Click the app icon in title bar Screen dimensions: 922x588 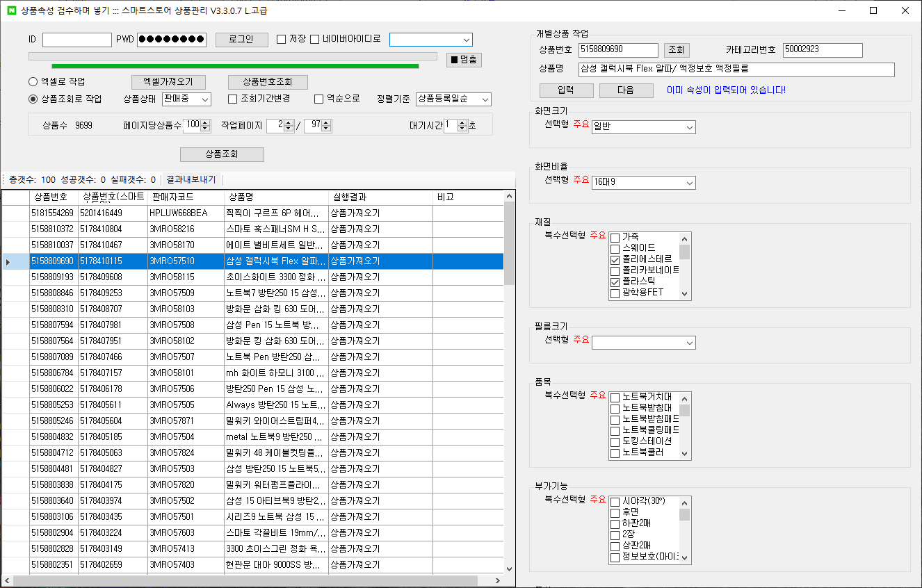tap(10, 10)
